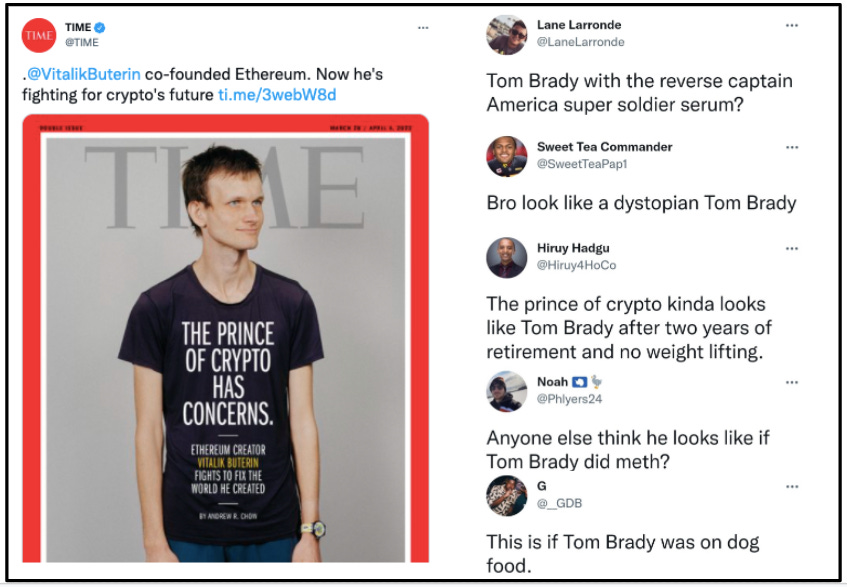
Task: Open Hiruy Hadgu's profile photo
Action: click(x=507, y=258)
